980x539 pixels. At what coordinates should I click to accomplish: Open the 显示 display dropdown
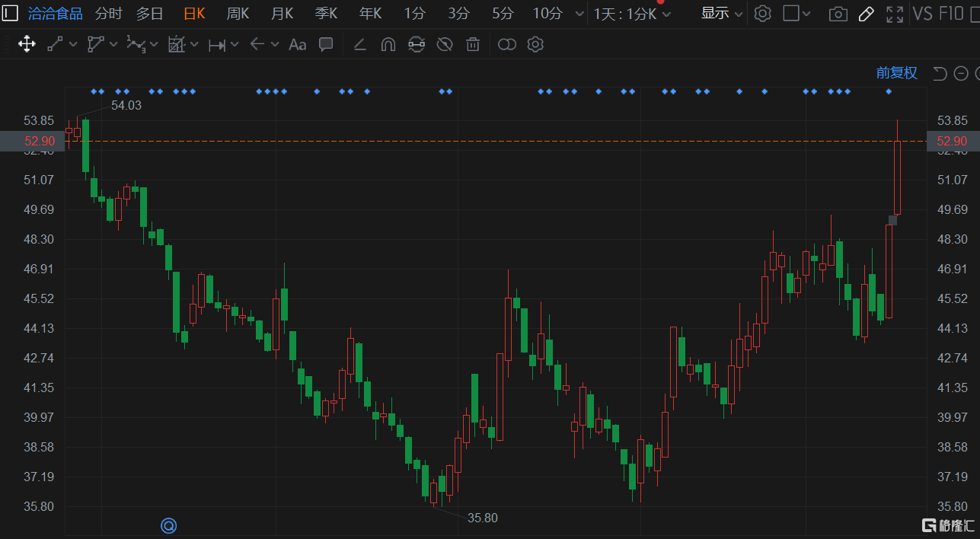point(722,13)
